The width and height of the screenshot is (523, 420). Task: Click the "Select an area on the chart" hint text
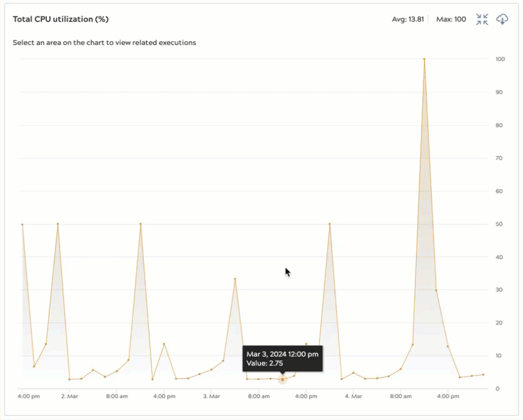pos(104,42)
